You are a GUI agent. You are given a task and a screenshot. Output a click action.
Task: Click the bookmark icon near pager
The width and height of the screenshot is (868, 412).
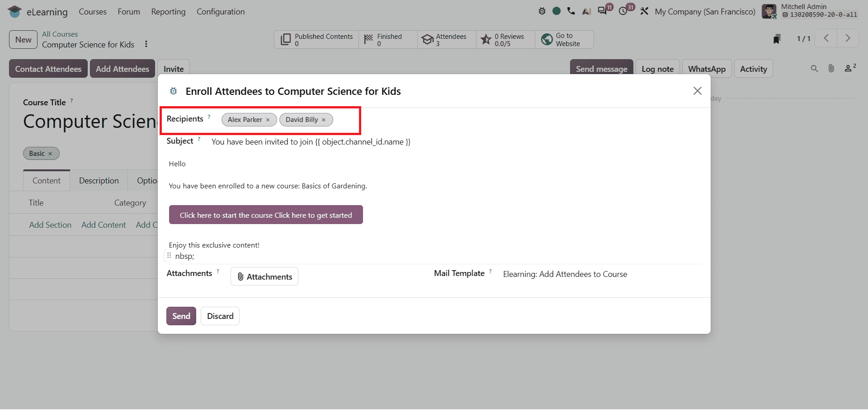click(777, 39)
